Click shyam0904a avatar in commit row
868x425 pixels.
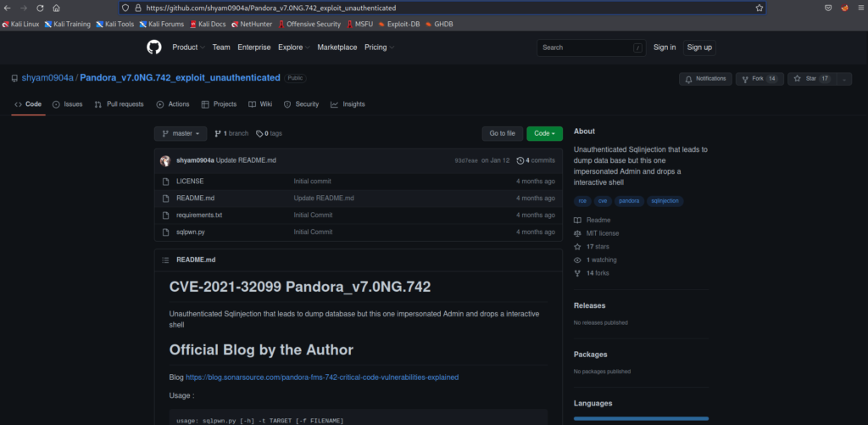[165, 160]
